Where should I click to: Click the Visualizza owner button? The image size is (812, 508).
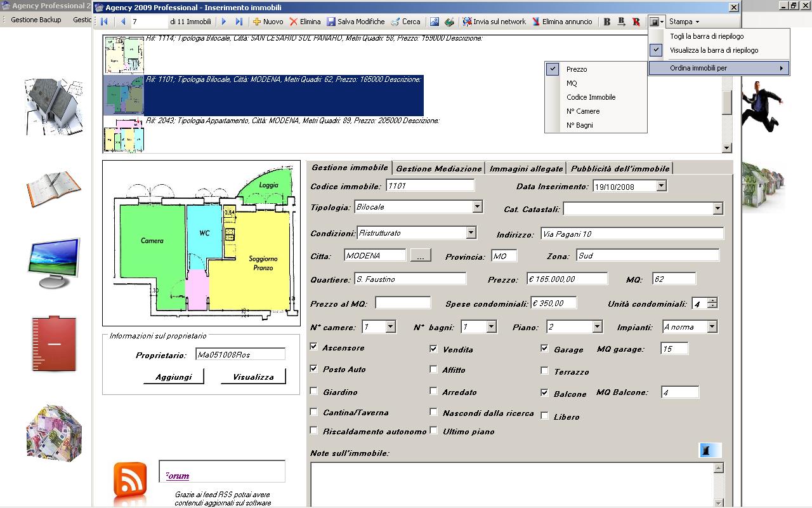point(253,377)
